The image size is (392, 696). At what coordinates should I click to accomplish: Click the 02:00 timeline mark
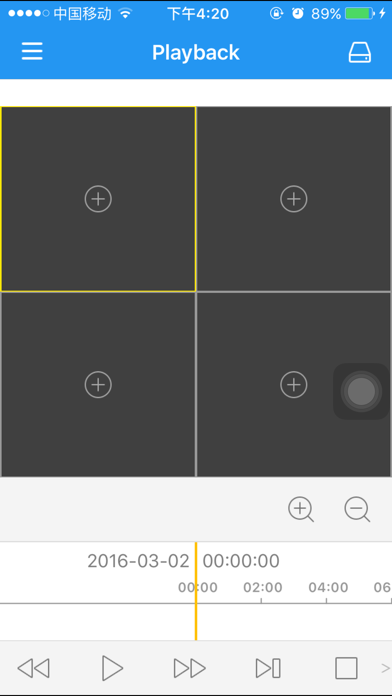(x=263, y=588)
